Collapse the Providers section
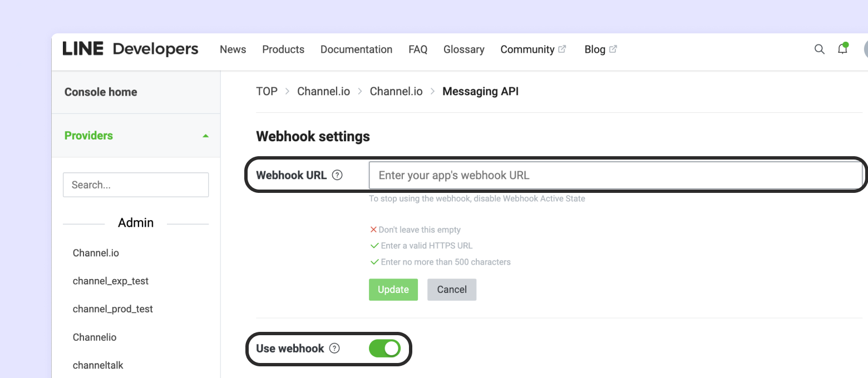 pyautogui.click(x=205, y=136)
